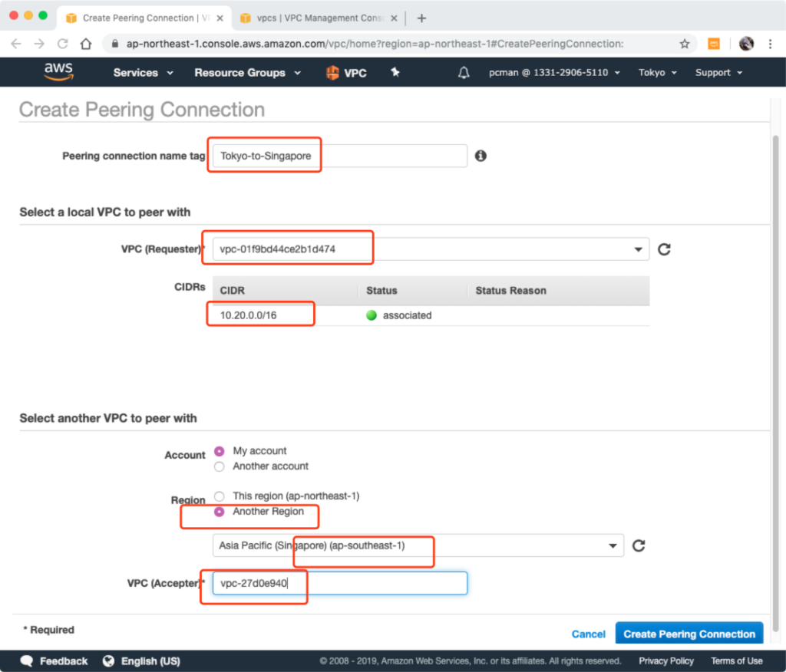
Task: Bookmark this page with the star icon
Action: coord(685,44)
